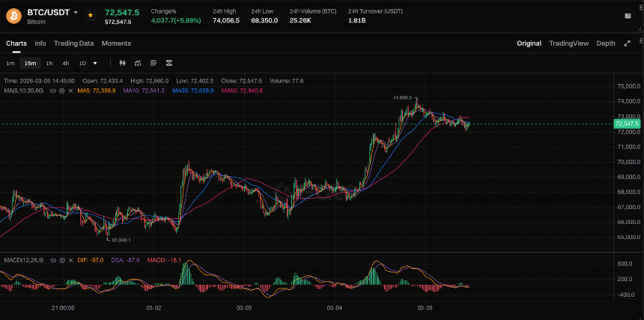The image size is (644, 320).
Task: Click the 24h High value 74,056.5
Action: (226, 20)
